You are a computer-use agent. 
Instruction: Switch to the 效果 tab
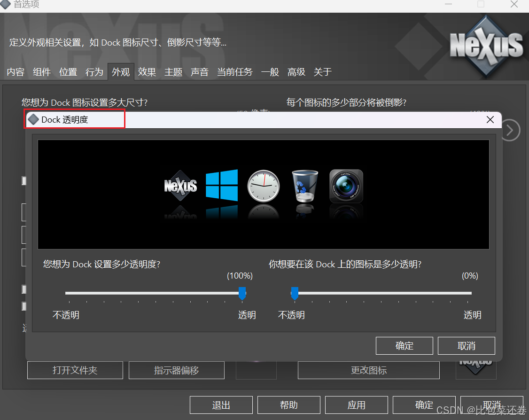pyautogui.click(x=147, y=72)
